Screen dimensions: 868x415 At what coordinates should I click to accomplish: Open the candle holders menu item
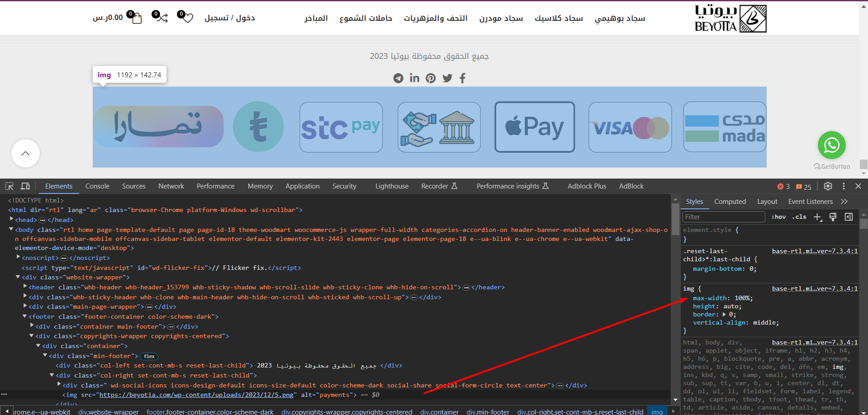pyautogui.click(x=366, y=18)
